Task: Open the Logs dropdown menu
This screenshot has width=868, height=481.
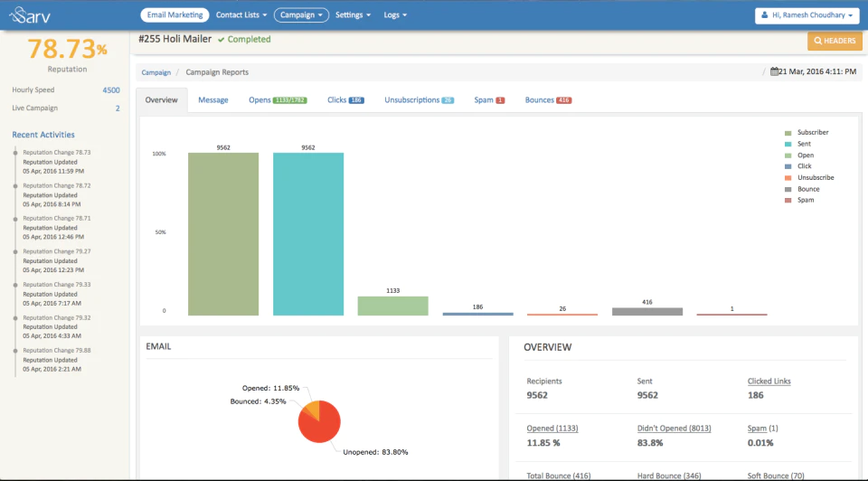Action: click(x=395, y=15)
